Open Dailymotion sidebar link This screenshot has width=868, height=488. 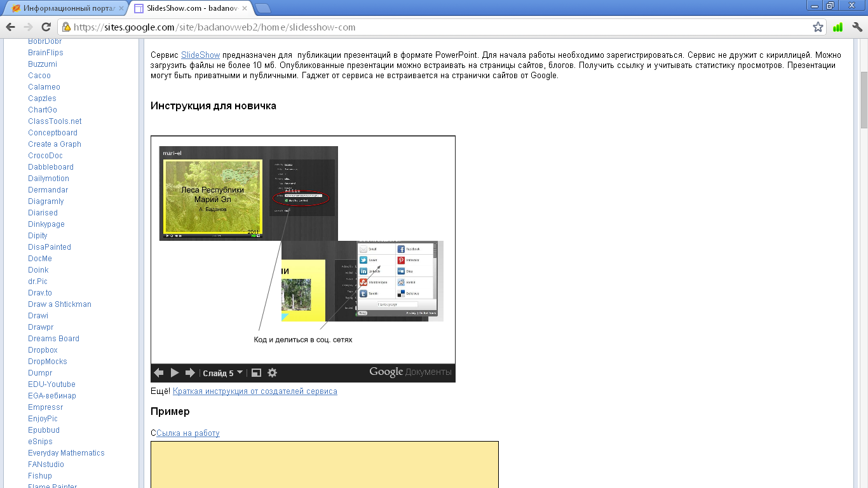[x=49, y=179]
